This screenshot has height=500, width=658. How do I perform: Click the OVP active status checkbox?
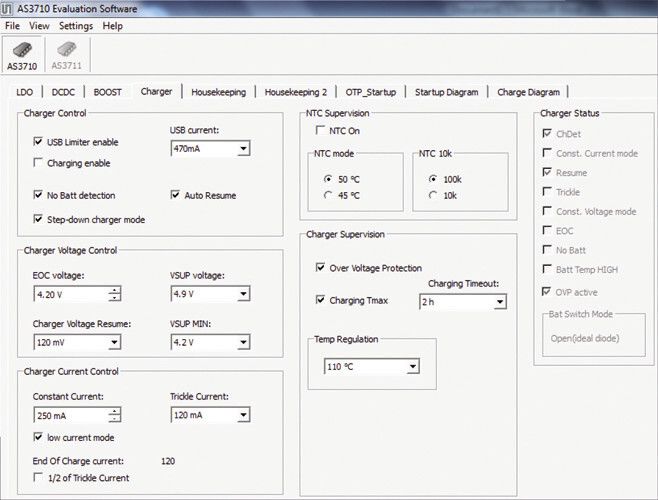(547, 292)
